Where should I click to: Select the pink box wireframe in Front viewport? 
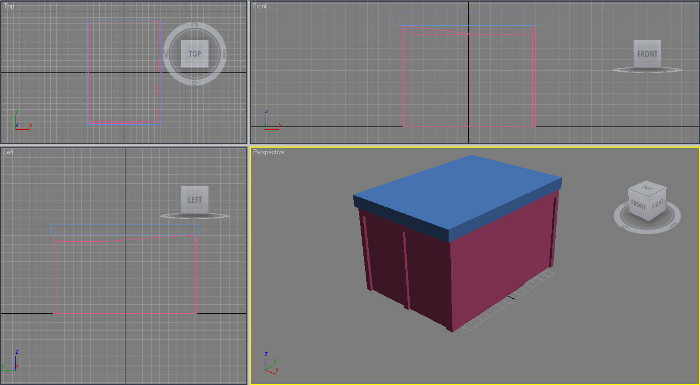469,76
